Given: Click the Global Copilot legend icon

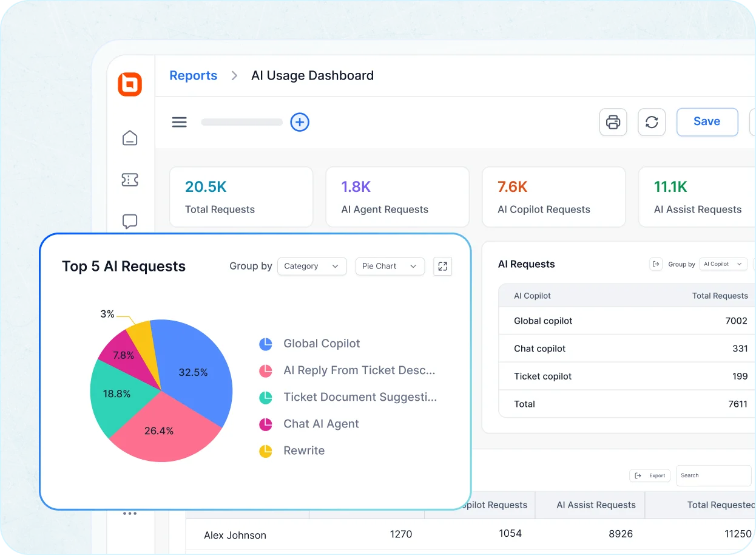Looking at the screenshot, I should 266,344.
